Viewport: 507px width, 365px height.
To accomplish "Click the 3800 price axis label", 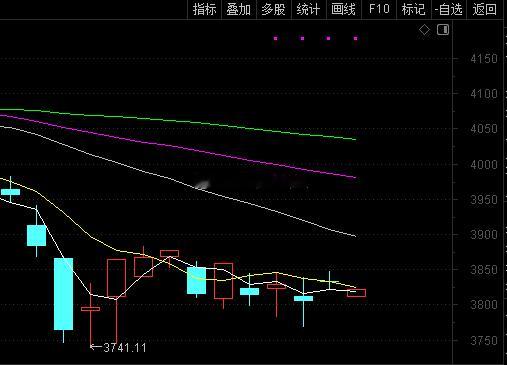I will coord(484,305).
